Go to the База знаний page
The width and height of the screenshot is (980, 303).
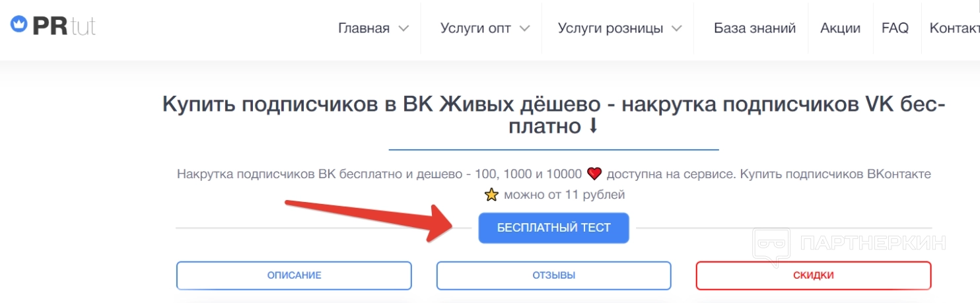(755, 28)
